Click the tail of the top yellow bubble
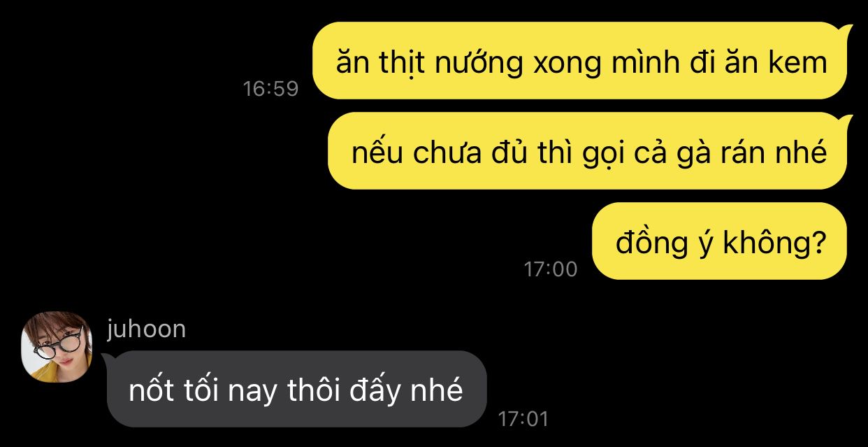The width and height of the screenshot is (868, 447). (x=847, y=29)
